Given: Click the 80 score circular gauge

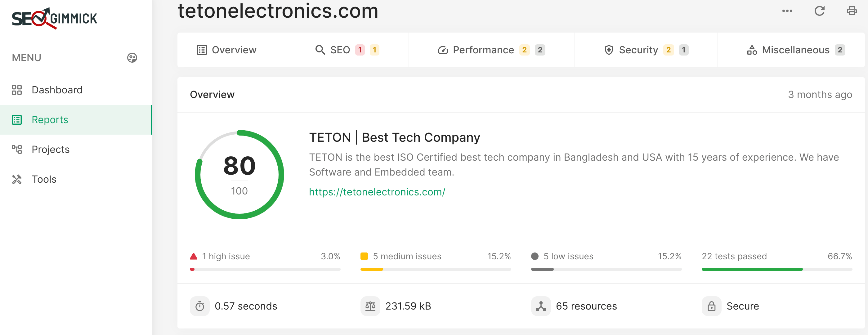Looking at the screenshot, I should pos(239,175).
